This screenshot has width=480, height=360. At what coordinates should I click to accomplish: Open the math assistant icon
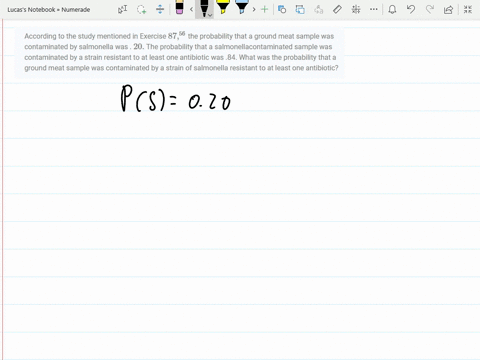pyautogui.click(x=356, y=9)
